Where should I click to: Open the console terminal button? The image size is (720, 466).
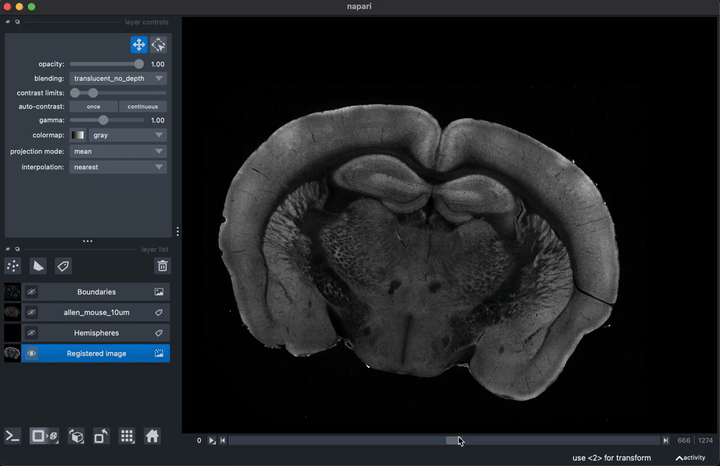(x=13, y=436)
